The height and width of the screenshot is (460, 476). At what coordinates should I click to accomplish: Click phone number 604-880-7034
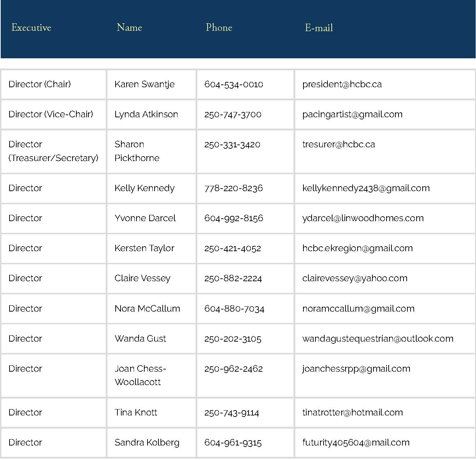[x=234, y=308]
